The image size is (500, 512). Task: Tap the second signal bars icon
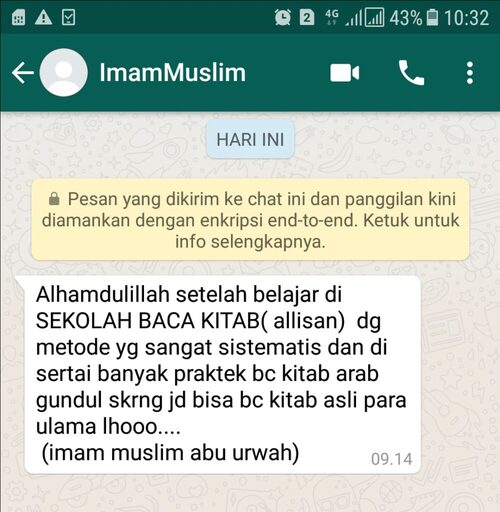click(x=375, y=17)
